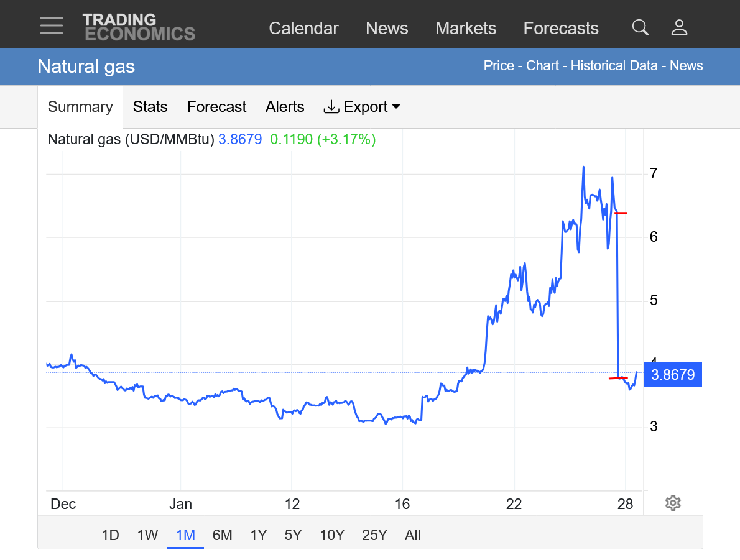The height and width of the screenshot is (560, 740).
Task: Click the Trading Economics logo
Action: coord(138,27)
